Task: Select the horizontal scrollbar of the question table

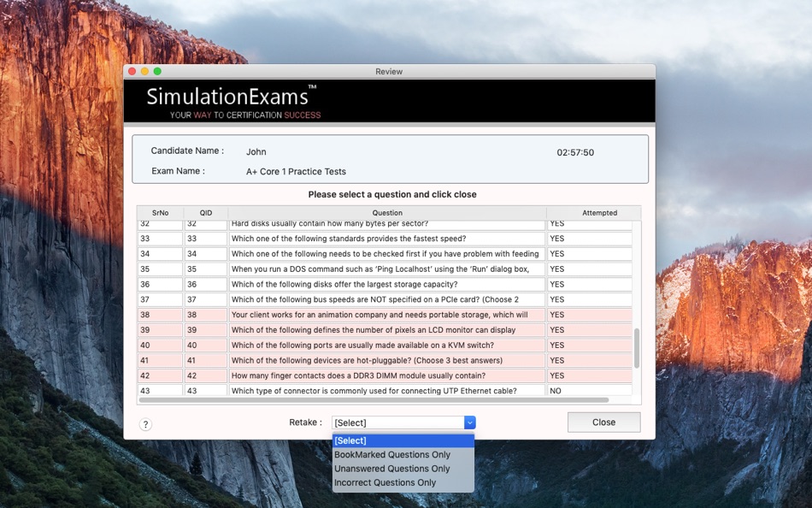Action: [374, 400]
